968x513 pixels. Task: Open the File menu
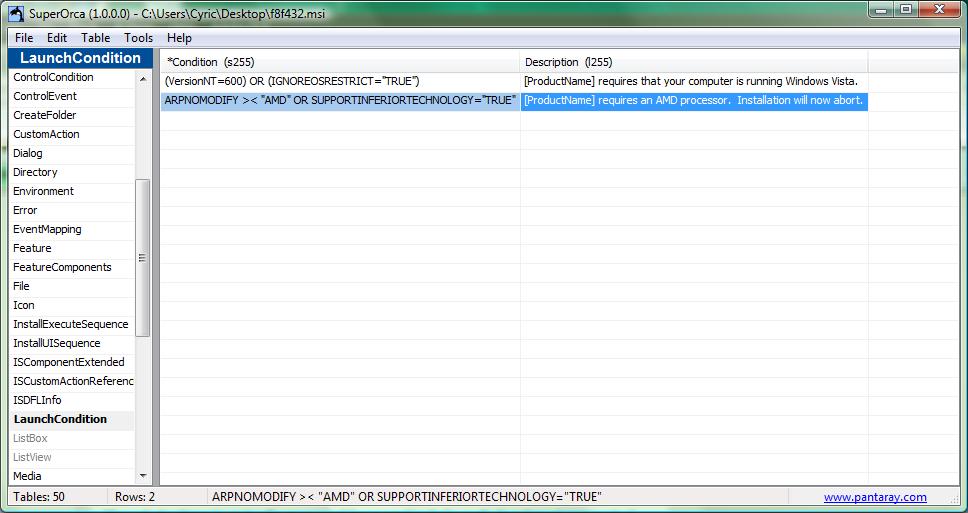coord(24,38)
